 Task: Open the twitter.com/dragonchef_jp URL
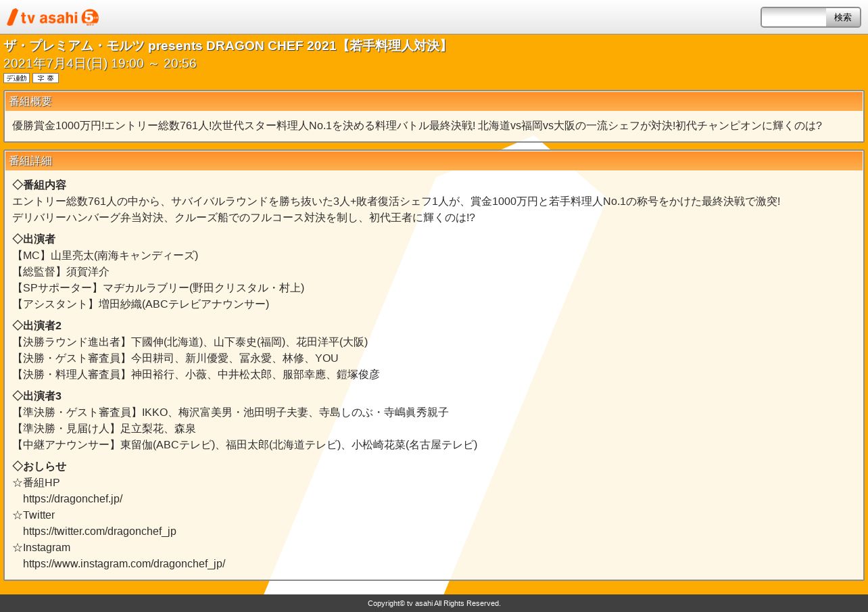(x=99, y=532)
